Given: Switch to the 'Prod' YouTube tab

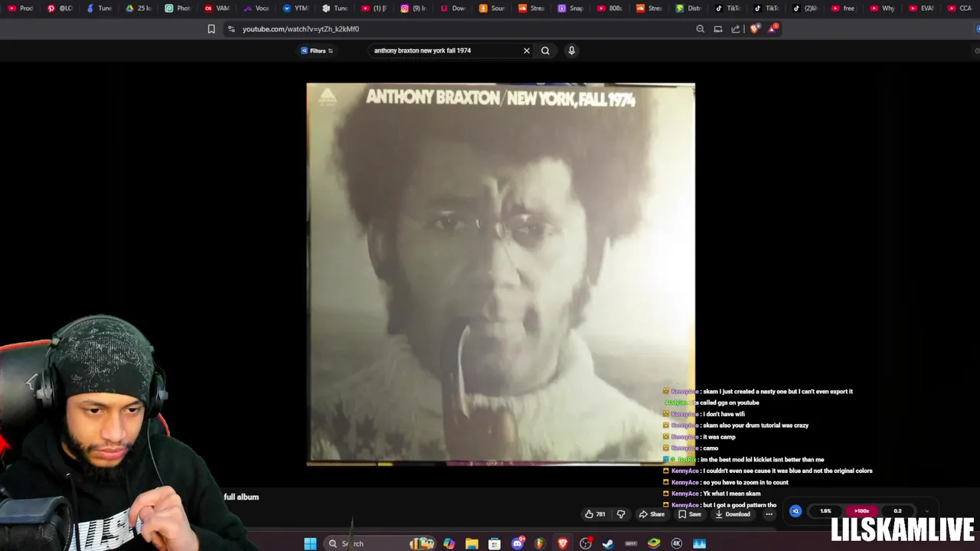Looking at the screenshot, I should coord(21,8).
